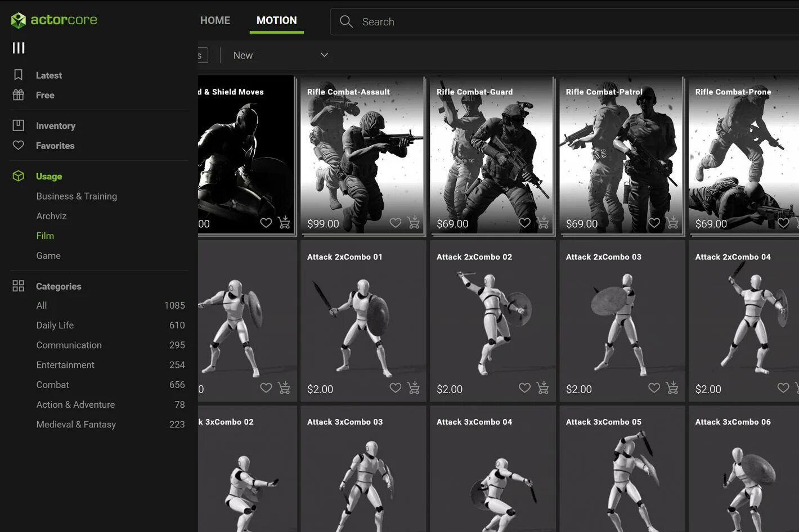Open the Favorites section

click(55, 146)
